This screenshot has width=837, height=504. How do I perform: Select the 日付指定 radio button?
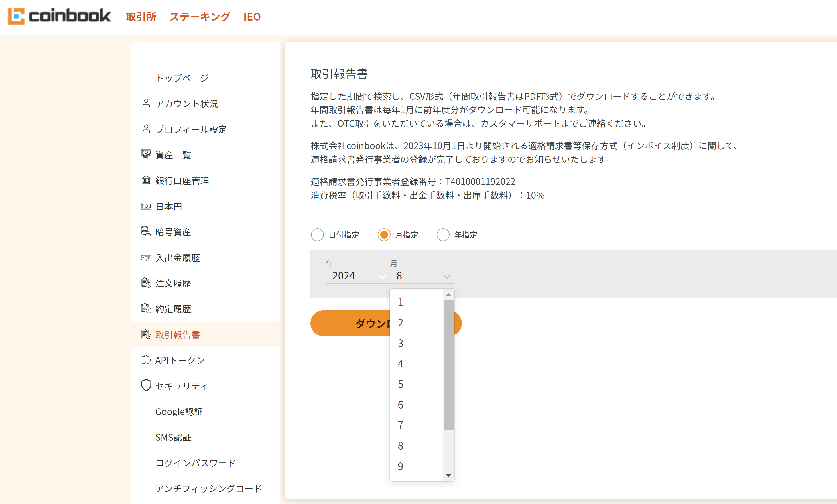click(x=317, y=235)
